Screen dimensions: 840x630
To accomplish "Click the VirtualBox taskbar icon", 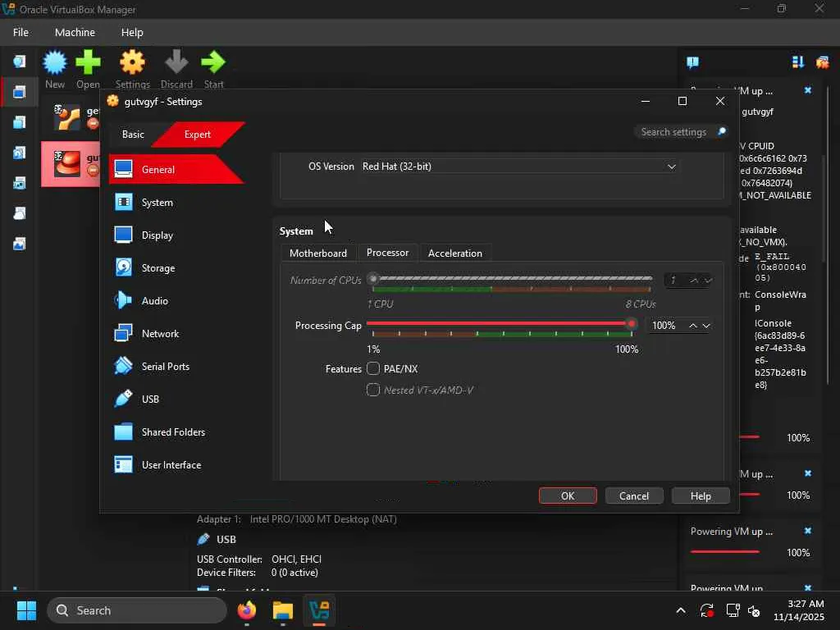I will point(319,610).
